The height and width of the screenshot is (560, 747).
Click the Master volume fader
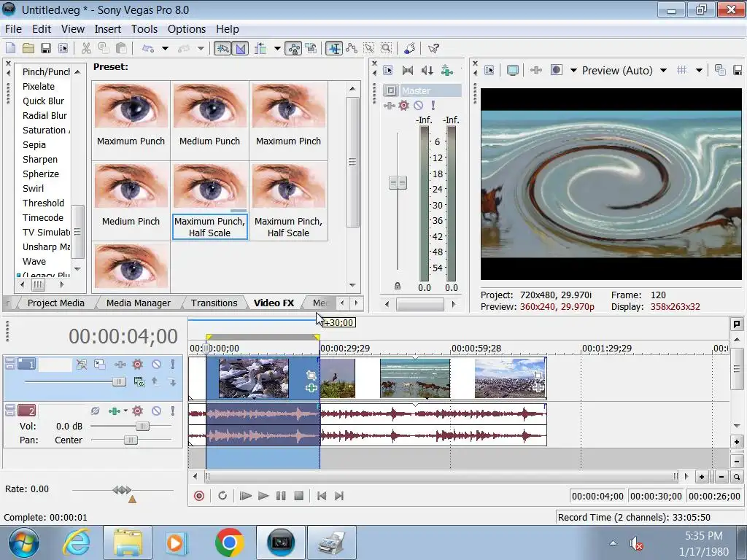click(x=398, y=182)
